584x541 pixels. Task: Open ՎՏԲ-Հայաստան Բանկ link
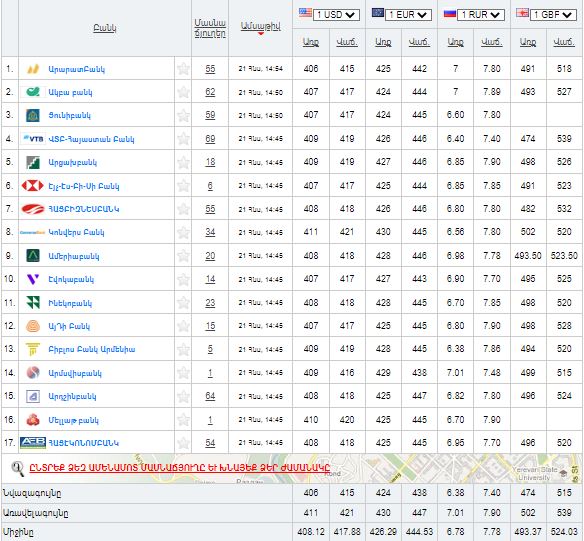(91, 139)
